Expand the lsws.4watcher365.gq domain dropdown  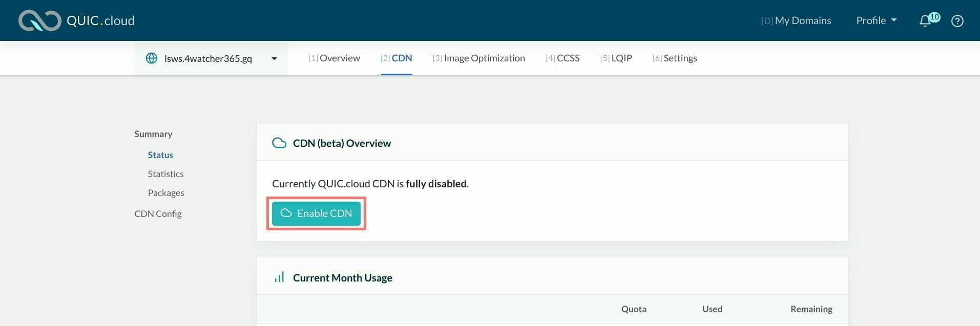[211, 58]
